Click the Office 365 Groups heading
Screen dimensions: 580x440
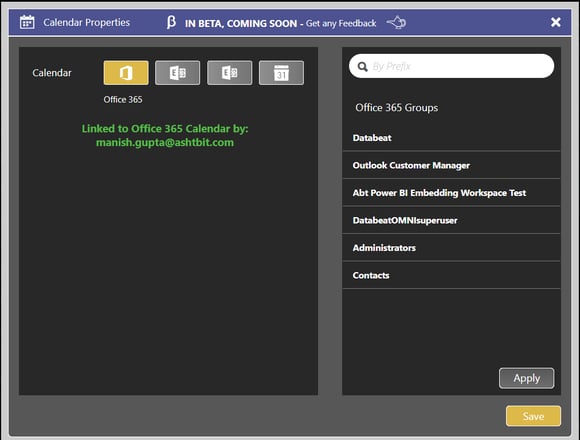point(397,108)
